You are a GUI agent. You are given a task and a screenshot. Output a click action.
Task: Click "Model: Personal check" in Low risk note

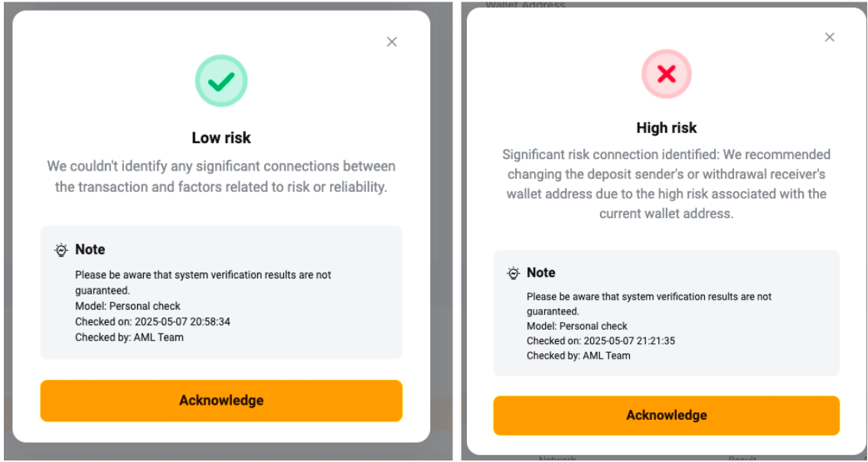point(127,307)
